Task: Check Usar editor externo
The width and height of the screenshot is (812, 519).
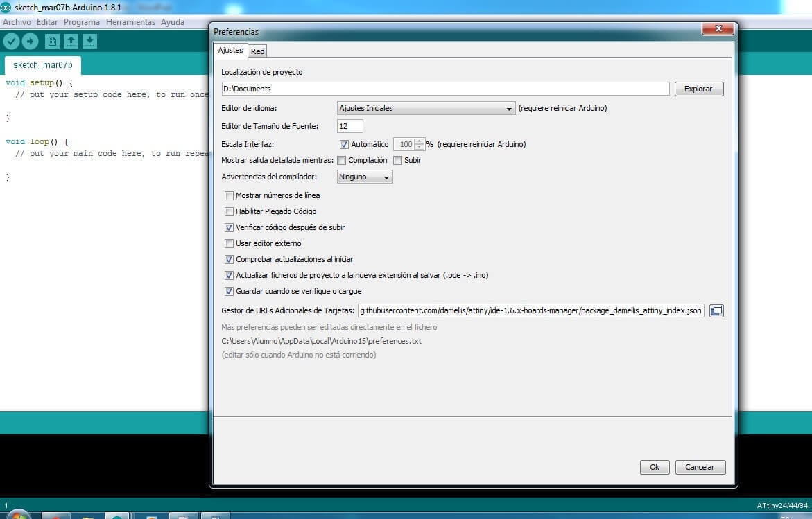Action: pos(229,244)
